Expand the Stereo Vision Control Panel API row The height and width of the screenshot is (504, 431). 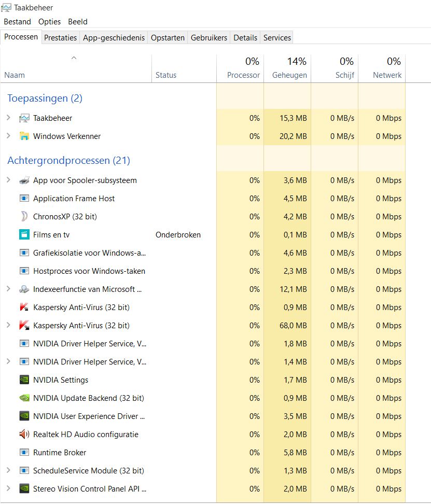pyautogui.click(x=9, y=488)
